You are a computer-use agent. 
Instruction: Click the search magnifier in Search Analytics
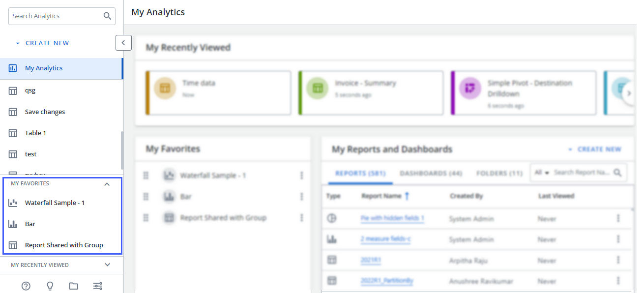pos(107,16)
